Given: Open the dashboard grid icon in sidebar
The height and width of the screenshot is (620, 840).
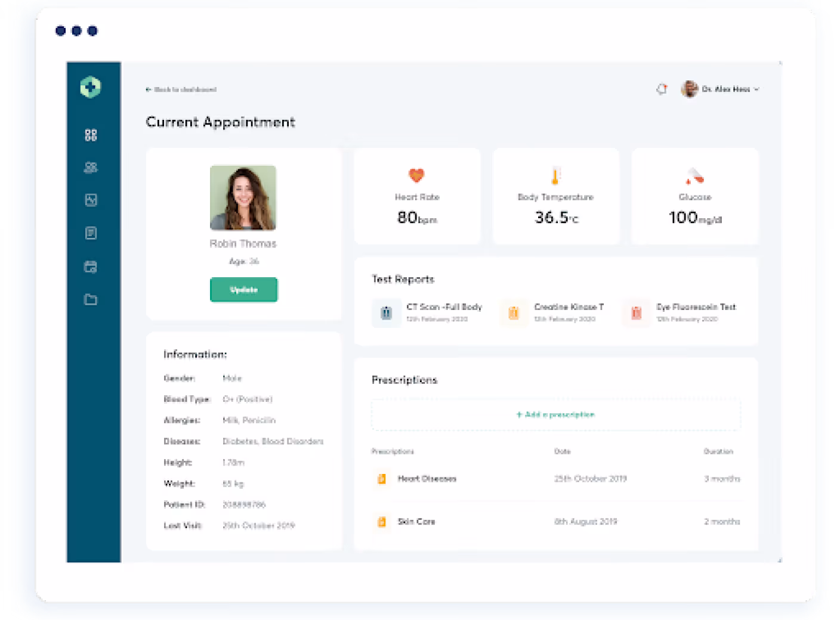Looking at the screenshot, I should coord(91,134).
